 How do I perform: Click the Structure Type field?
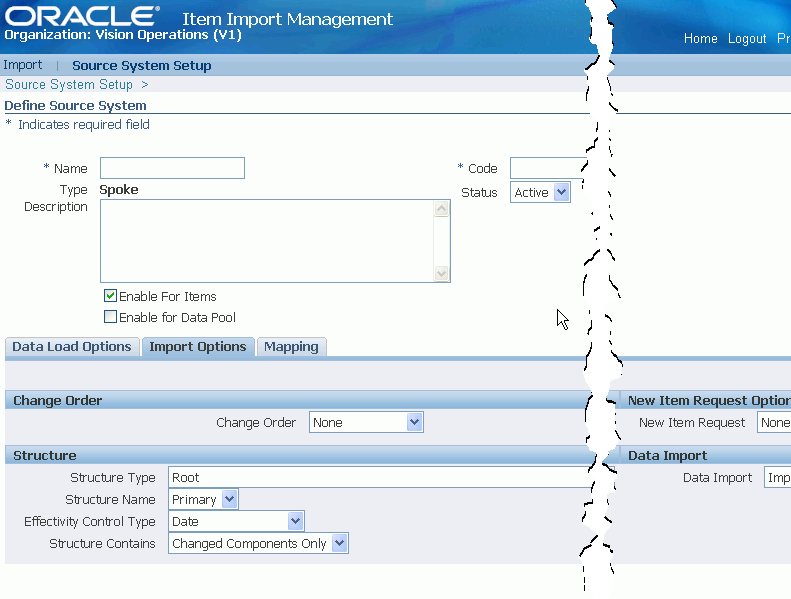(x=381, y=477)
